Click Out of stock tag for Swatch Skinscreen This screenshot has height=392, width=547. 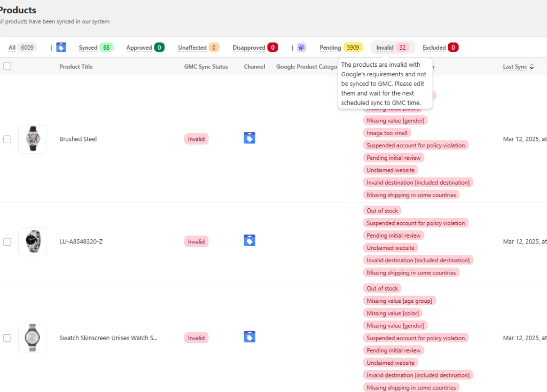coord(382,288)
